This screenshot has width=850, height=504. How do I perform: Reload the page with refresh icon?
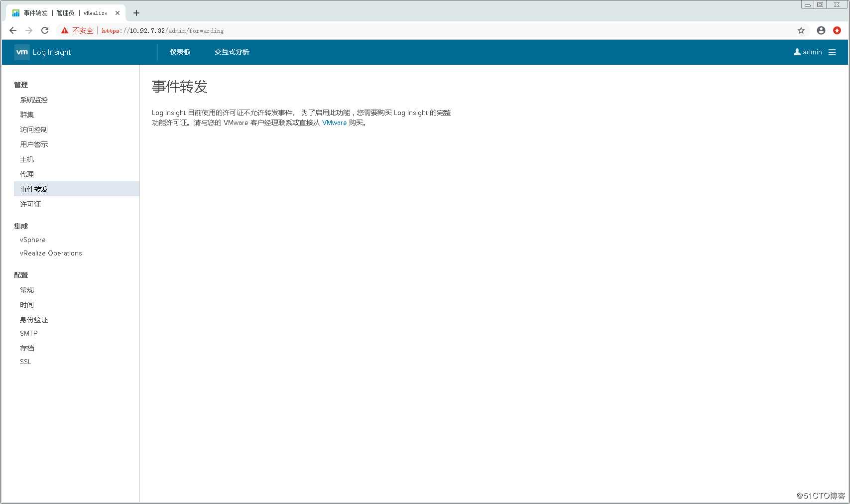click(x=45, y=30)
